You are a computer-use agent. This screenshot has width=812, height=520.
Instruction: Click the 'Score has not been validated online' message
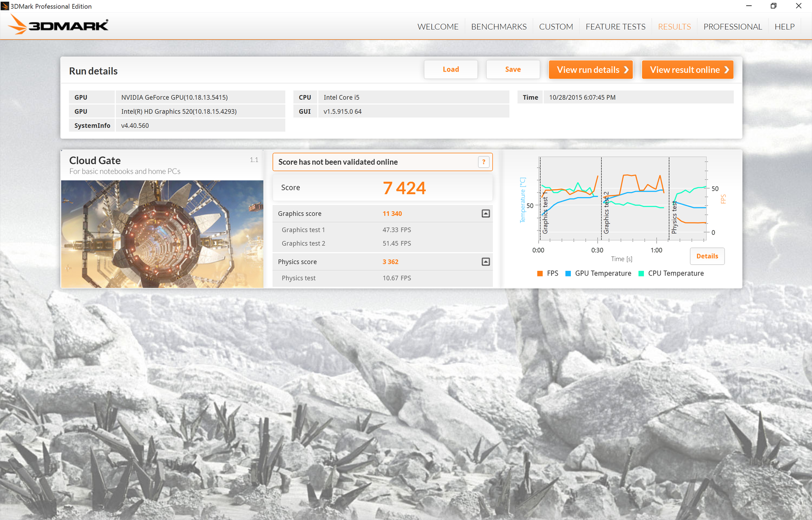coord(338,162)
